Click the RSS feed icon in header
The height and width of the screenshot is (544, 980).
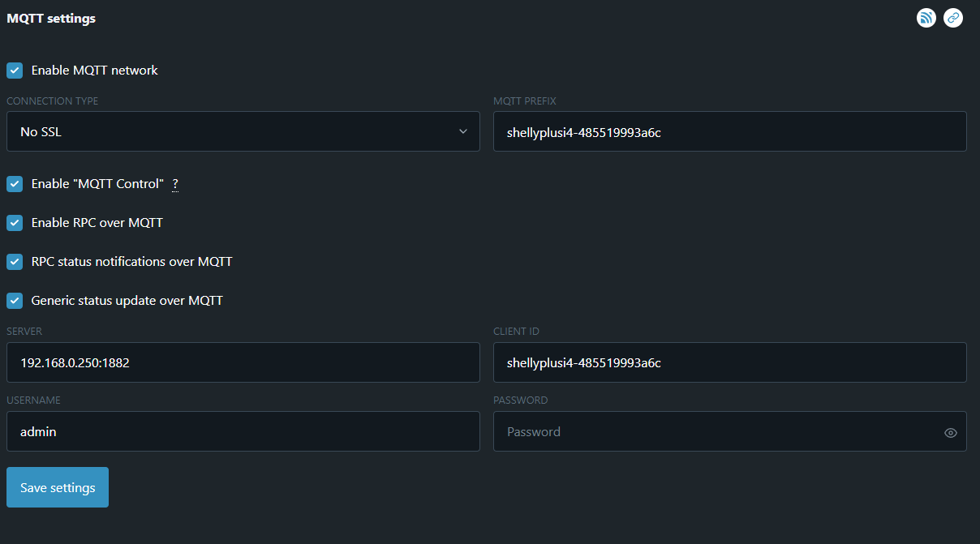tap(926, 18)
